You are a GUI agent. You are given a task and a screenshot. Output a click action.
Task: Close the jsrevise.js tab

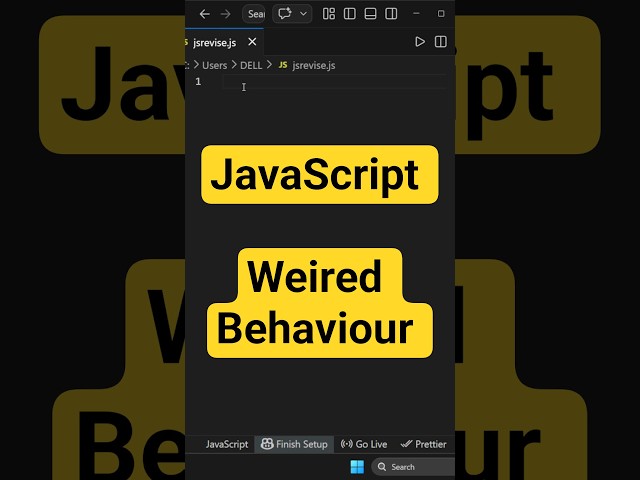point(252,42)
